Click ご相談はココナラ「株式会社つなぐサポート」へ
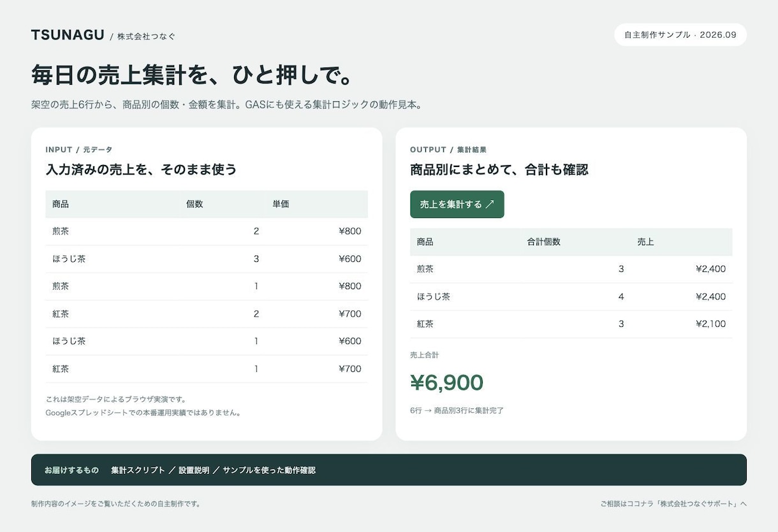The width and height of the screenshot is (778, 532). (x=673, y=504)
